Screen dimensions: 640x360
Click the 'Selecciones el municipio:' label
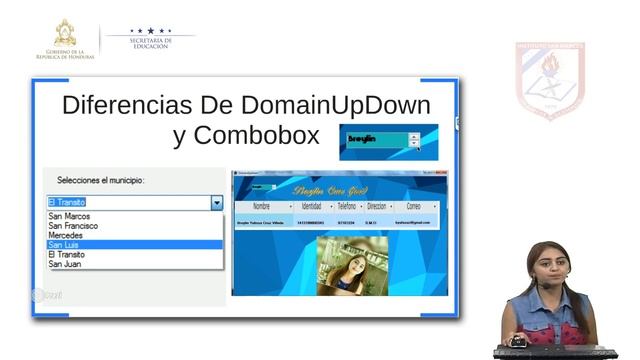100,180
